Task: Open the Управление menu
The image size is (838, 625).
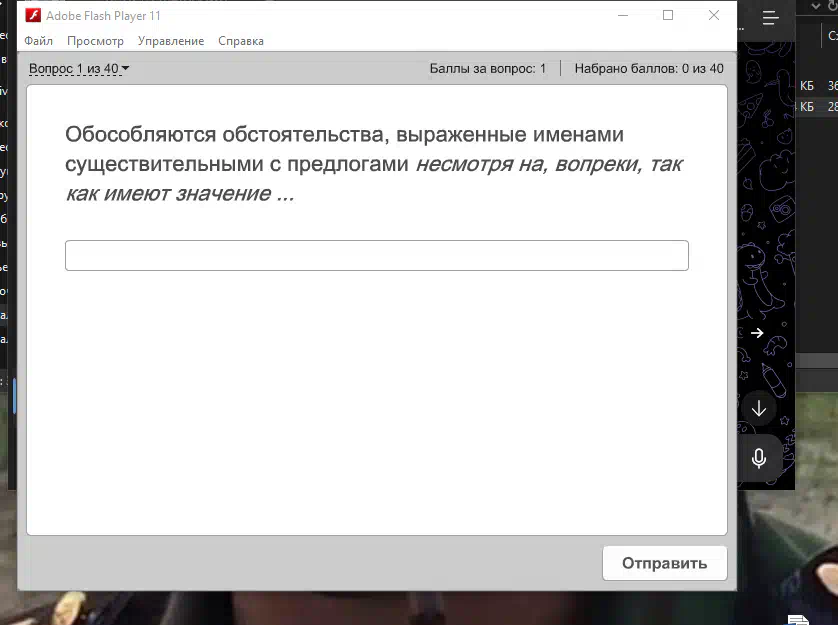Action: coord(171,41)
